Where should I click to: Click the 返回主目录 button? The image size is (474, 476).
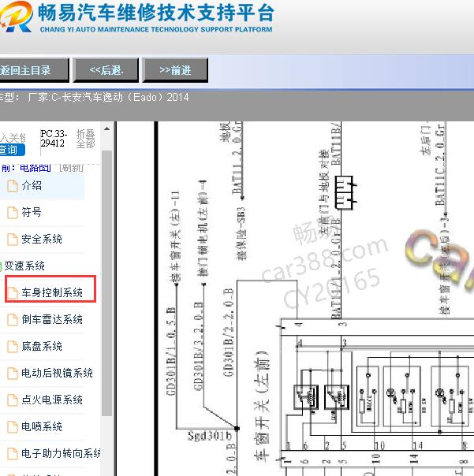coord(34,70)
